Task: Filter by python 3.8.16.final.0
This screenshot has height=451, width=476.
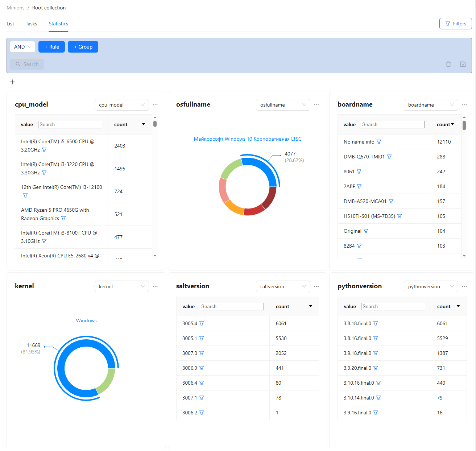Action: coord(376,338)
